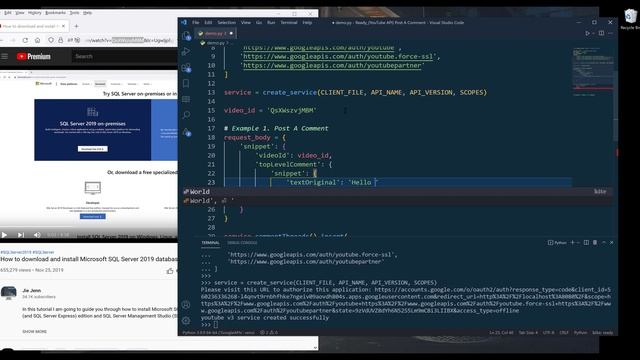This screenshot has width=640, height=360.
Task: Click the Run Python File play icon
Action: pyautogui.click(x=588, y=33)
